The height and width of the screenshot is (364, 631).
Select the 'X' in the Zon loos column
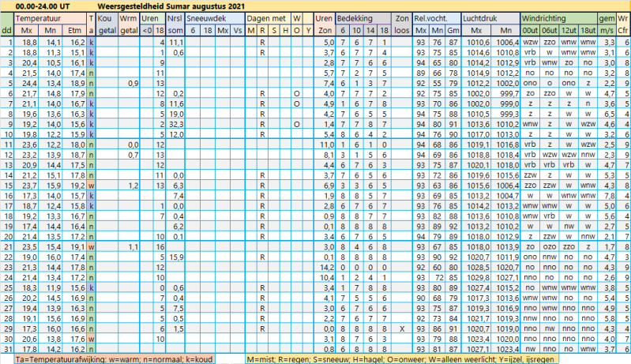pos(402,328)
